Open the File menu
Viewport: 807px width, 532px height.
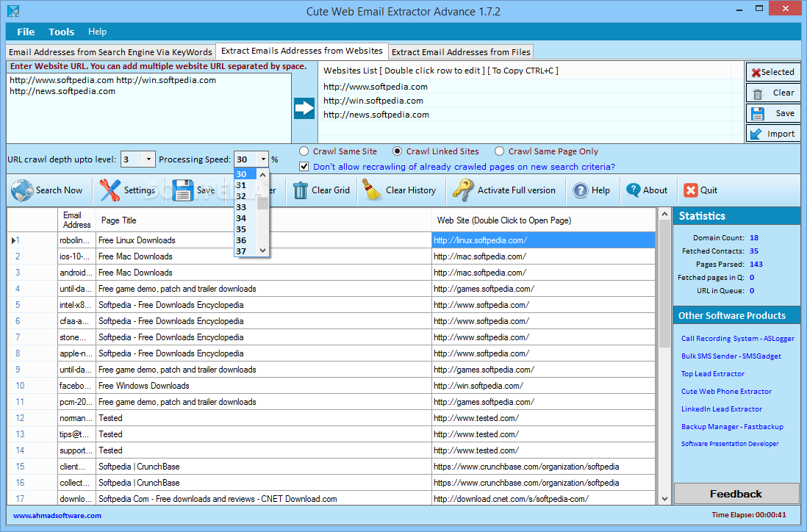pos(26,32)
